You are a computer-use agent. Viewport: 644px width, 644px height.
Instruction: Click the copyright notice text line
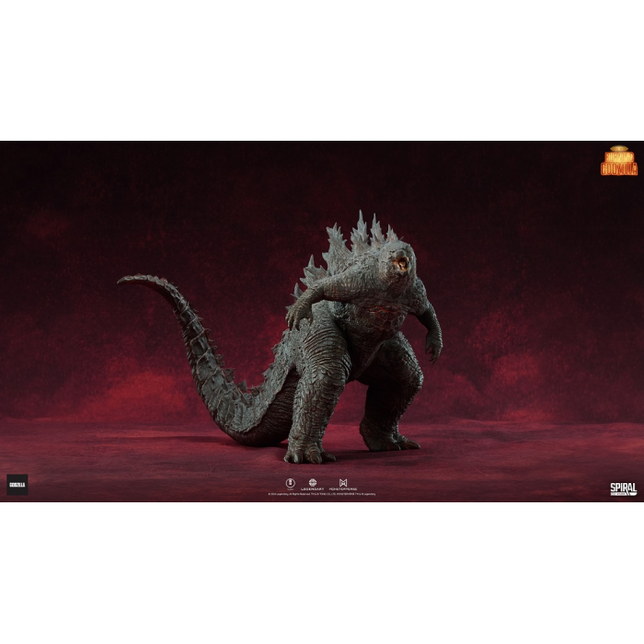click(x=322, y=494)
